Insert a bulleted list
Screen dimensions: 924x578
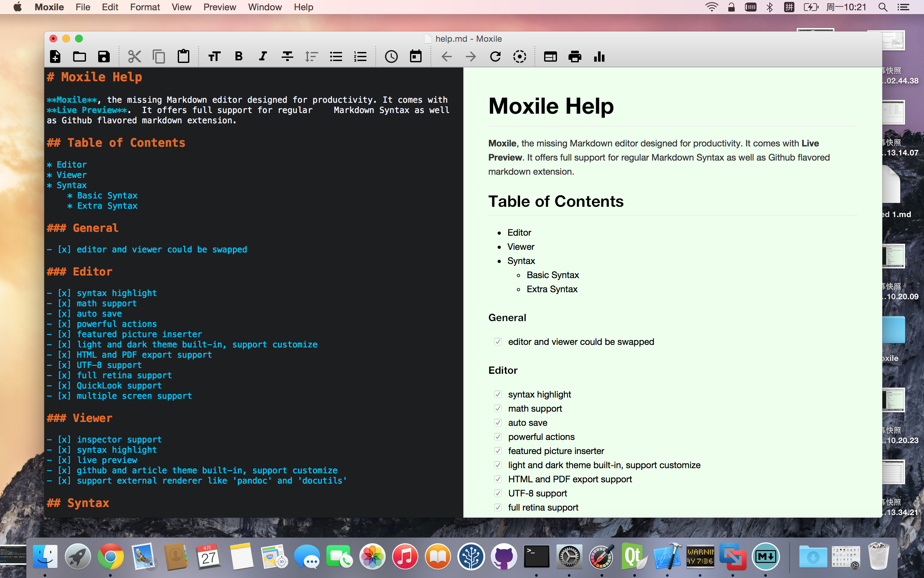336,57
